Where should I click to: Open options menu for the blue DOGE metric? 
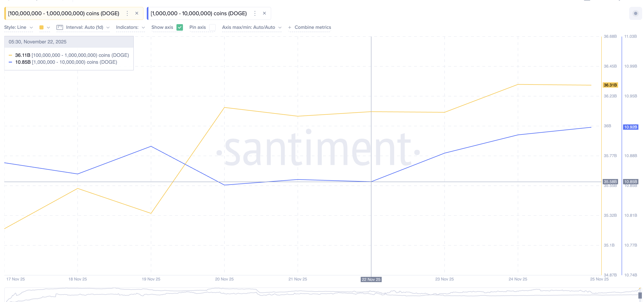click(255, 13)
